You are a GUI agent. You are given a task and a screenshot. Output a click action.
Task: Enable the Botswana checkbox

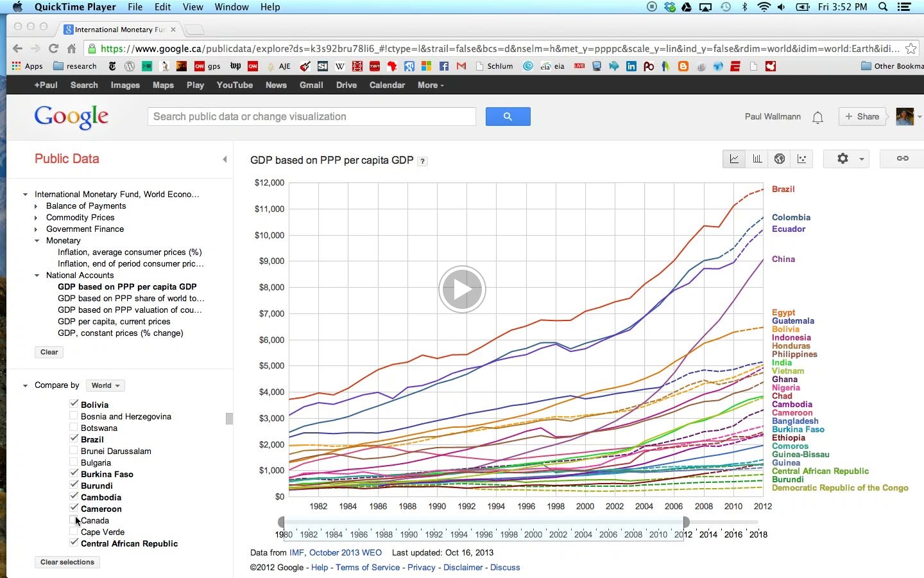(x=73, y=428)
